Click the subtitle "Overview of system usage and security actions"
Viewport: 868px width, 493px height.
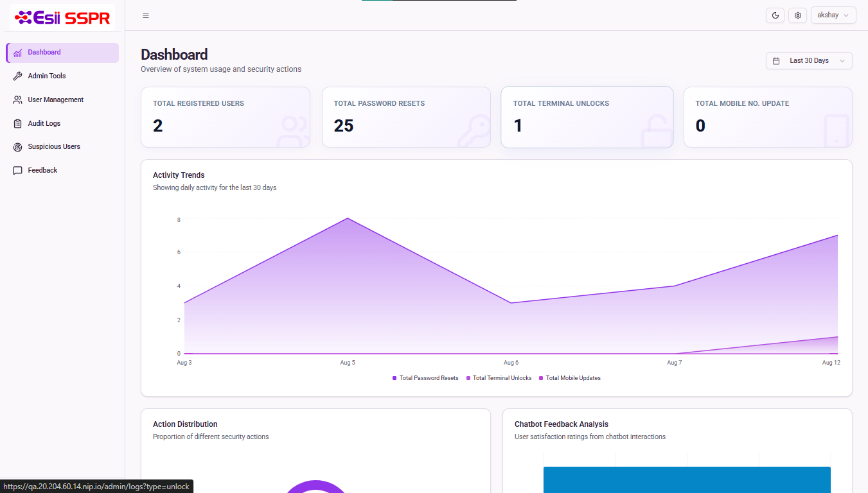221,69
